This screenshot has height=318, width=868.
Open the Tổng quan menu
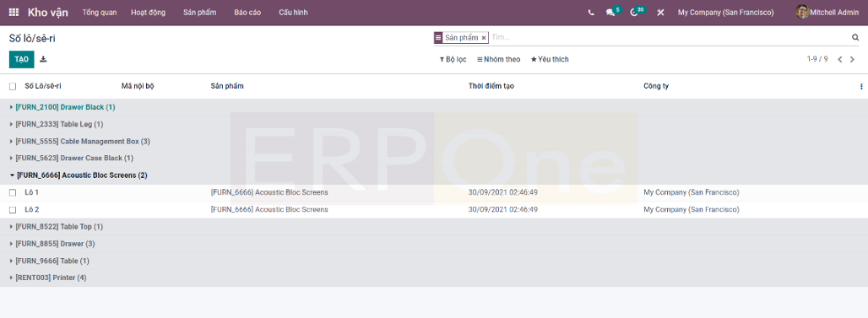pos(100,12)
